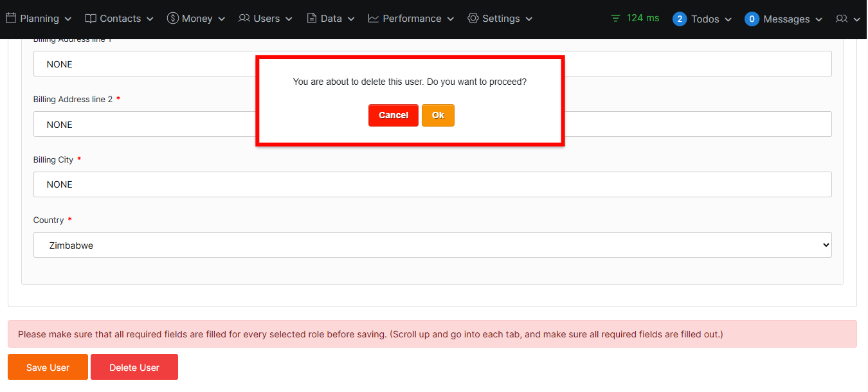Click the pink required fields warning banner

tap(432, 334)
